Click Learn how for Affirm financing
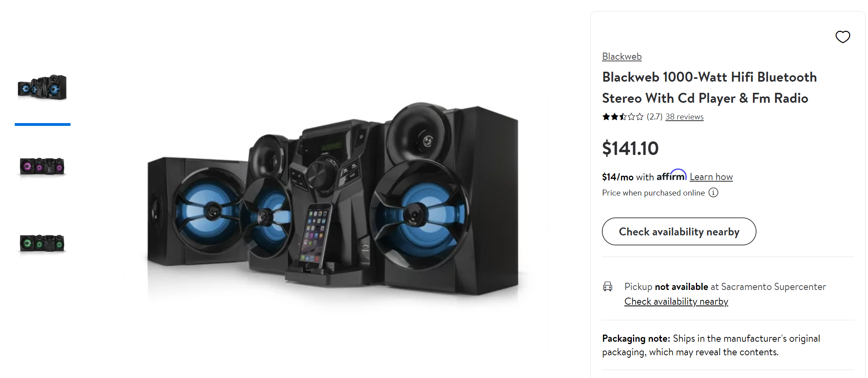The height and width of the screenshot is (378, 868). click(x=711, y=177)
